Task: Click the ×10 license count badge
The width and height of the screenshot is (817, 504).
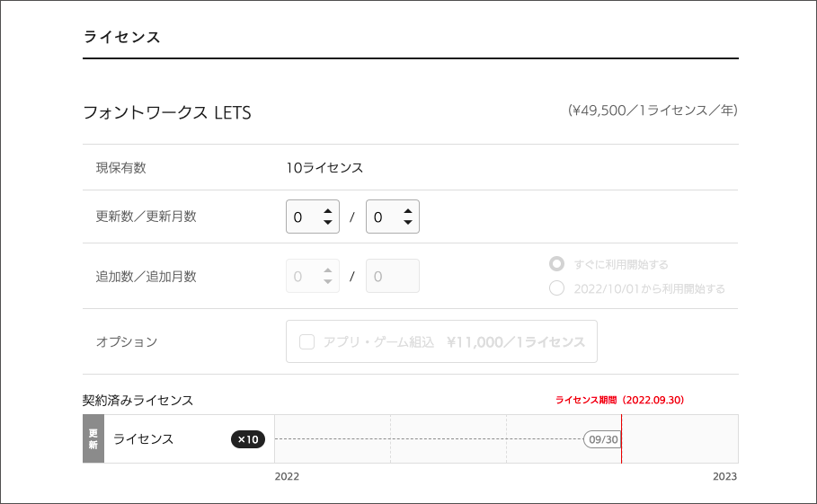Action: [248, 439]
